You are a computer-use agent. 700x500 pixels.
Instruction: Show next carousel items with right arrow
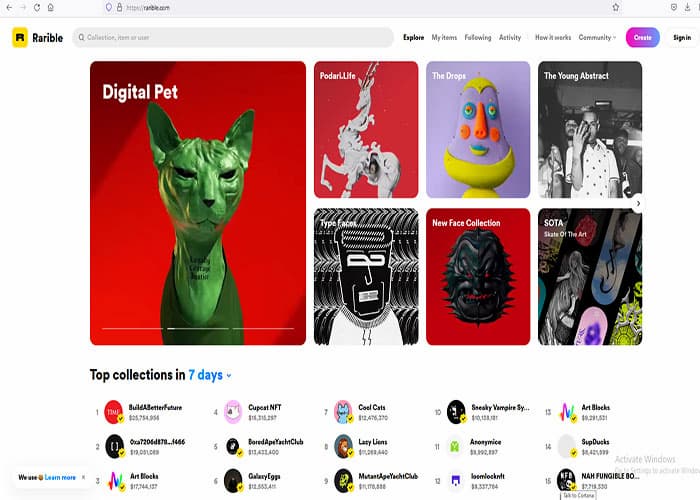click(x=638, y=203)
